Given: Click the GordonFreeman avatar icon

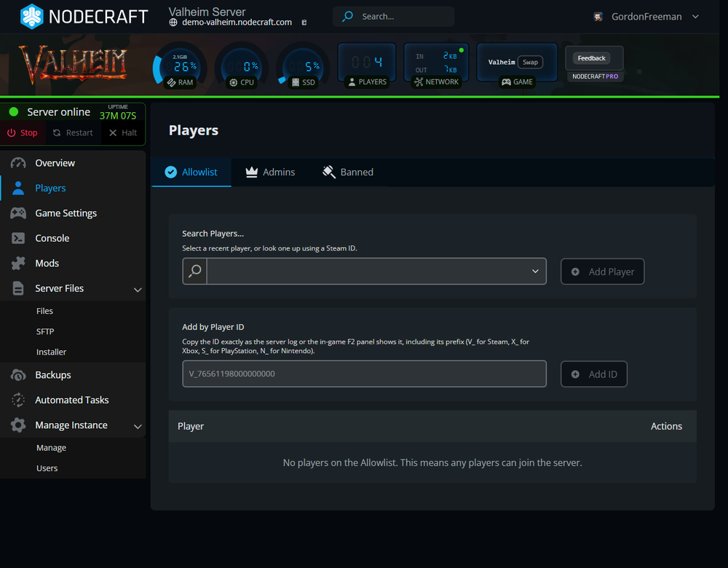Looking at the screenshot, I should (x=598, y=17).
